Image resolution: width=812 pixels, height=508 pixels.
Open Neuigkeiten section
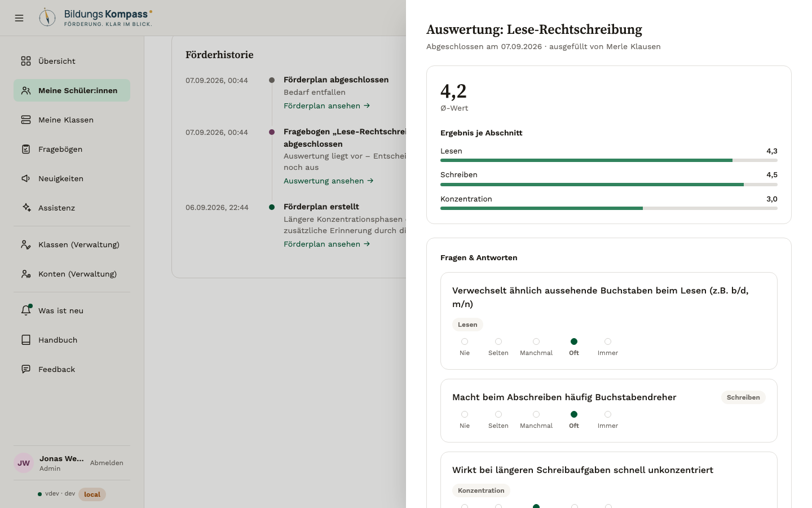pyautogui.click(x=72, y=178)
